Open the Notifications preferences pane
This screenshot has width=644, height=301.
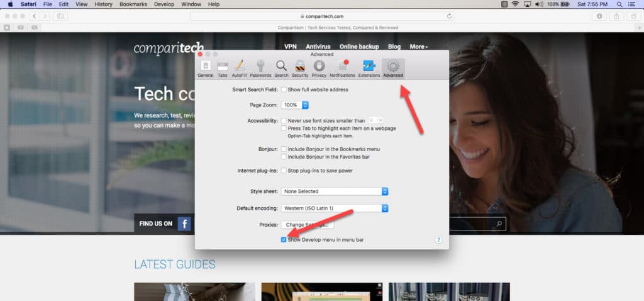[x=343, y=69]
